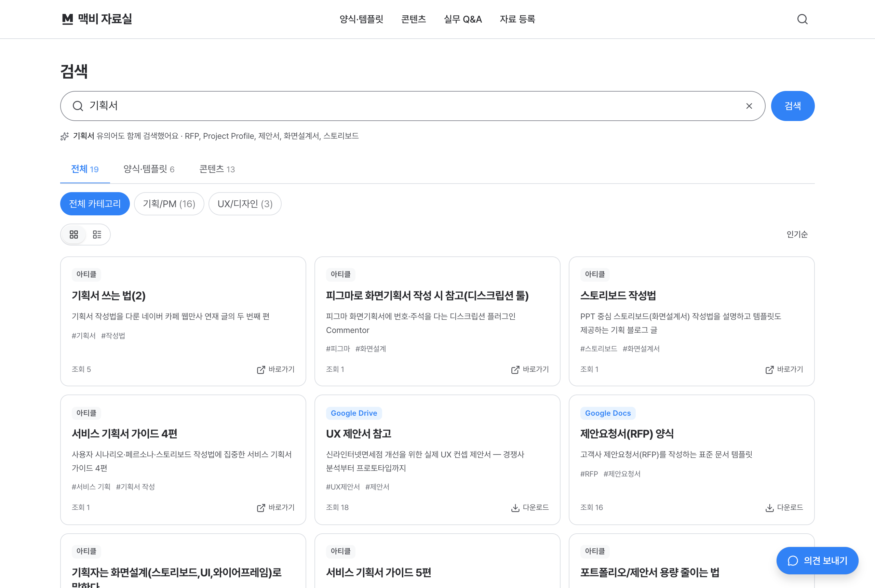The height and width of the screenshot is (588, 875).
Task: Click the header search magnifier icon
Action: coord(802,19)
